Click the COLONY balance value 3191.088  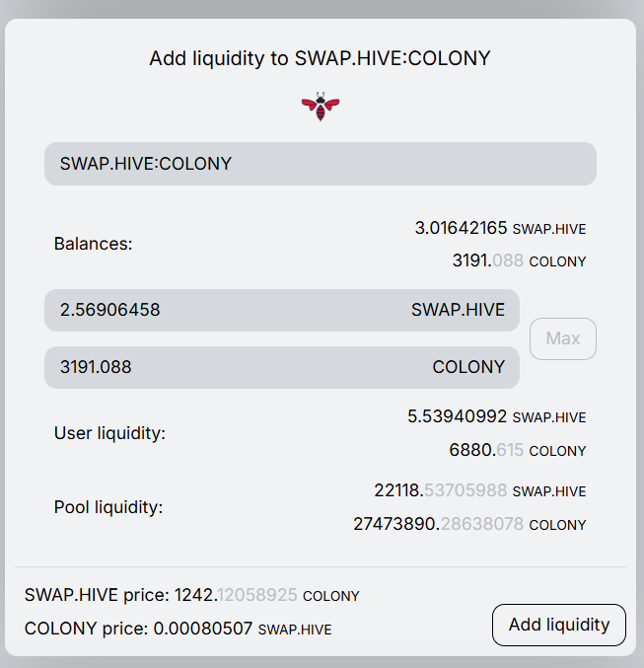point(488,261)
